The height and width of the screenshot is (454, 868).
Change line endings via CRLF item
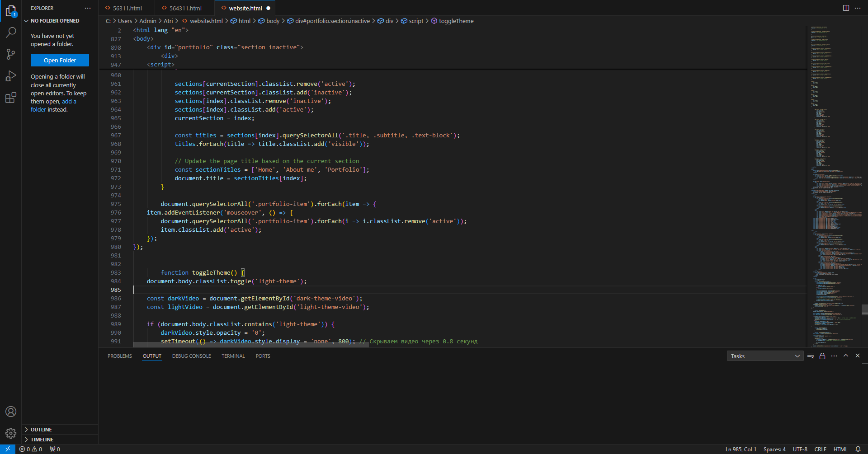pyautogui.click(x=820, y=449)
